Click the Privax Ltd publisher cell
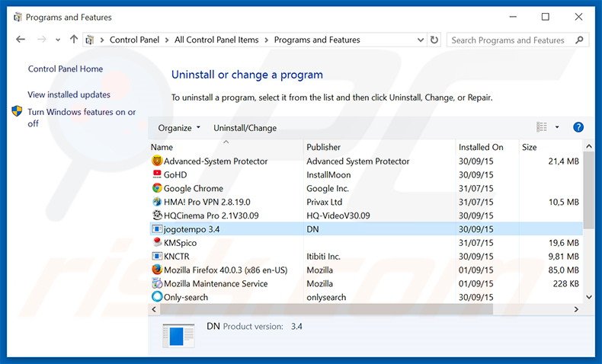 point(325,202)
